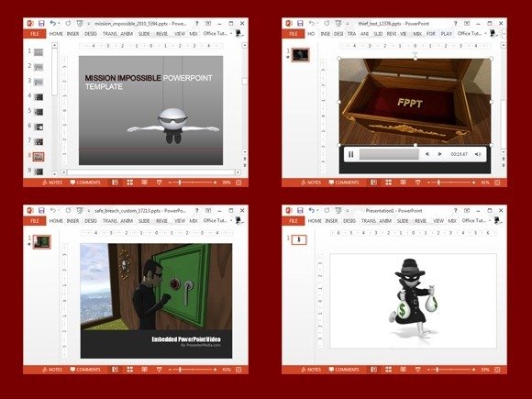The image size is (532, 399).
Task: Fit slide to window in Presentation1 window
Action: 497,370
